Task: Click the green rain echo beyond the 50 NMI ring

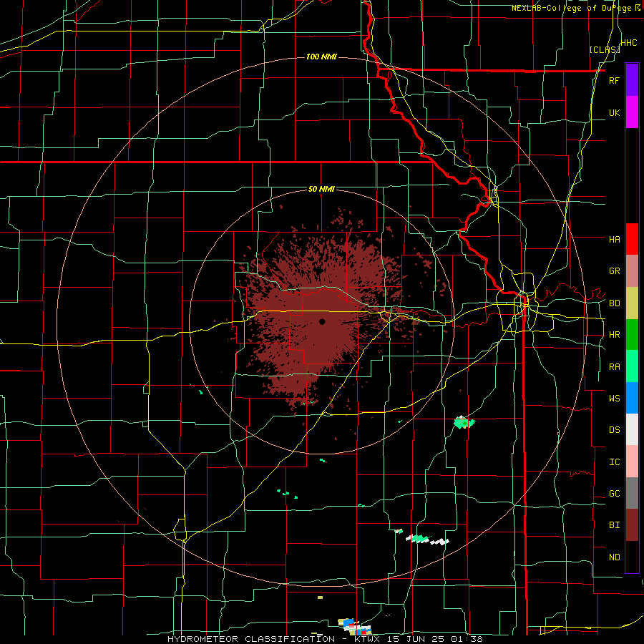Action: pyautogui.click(x=464, y=422)
